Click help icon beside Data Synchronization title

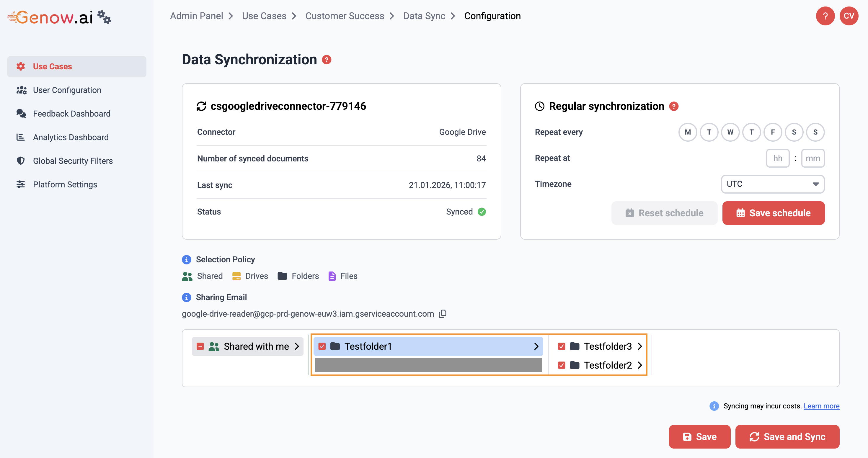pos(327,60)
